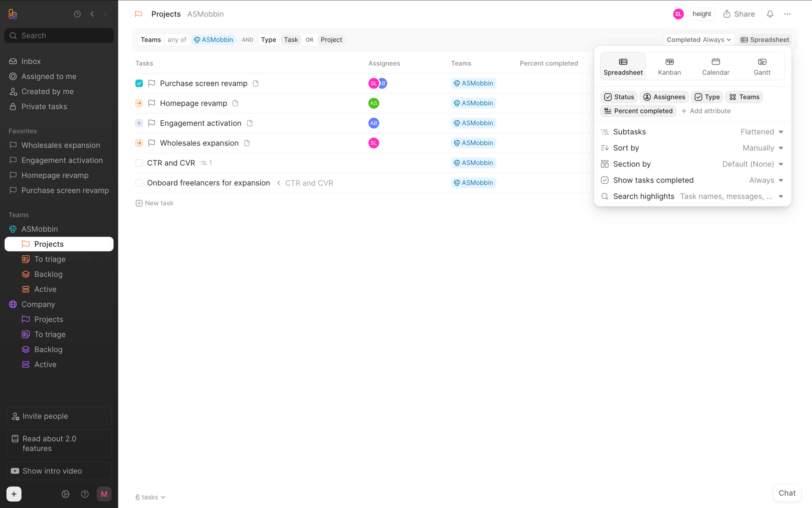Screen dimensions: 812x508
Task: Switch to the Gantt view
Action: pos(762,66)
